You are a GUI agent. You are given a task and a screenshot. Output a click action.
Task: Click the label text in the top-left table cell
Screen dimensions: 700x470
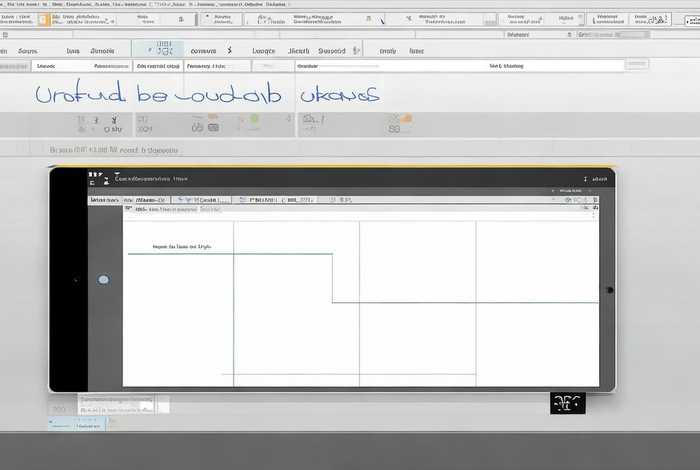click(181, 245)
